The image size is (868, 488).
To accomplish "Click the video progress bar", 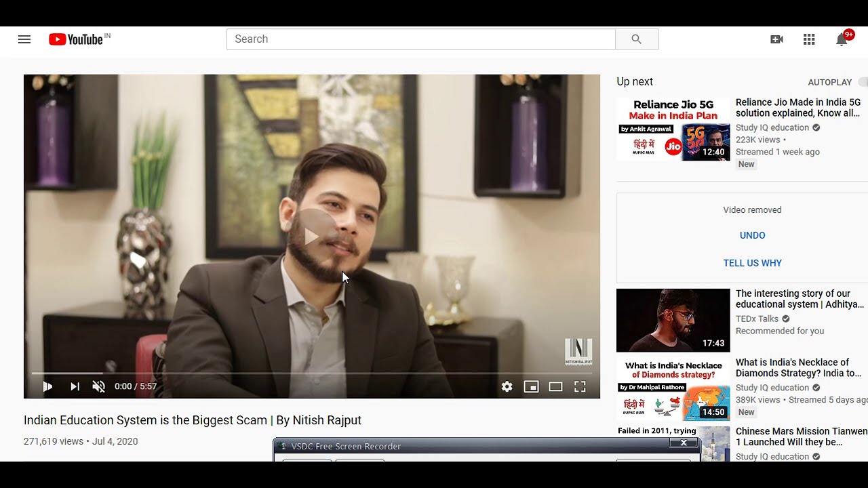I will click(x=312, y=373).
